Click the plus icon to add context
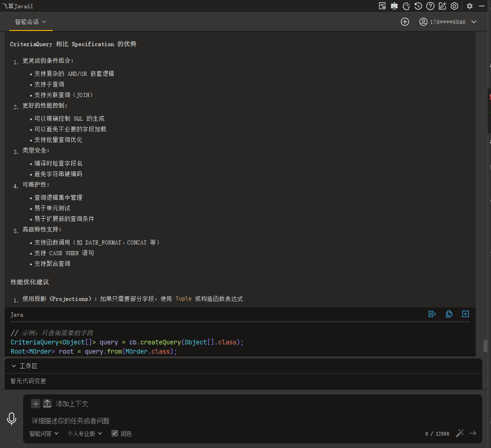 [x=36, y=404]
